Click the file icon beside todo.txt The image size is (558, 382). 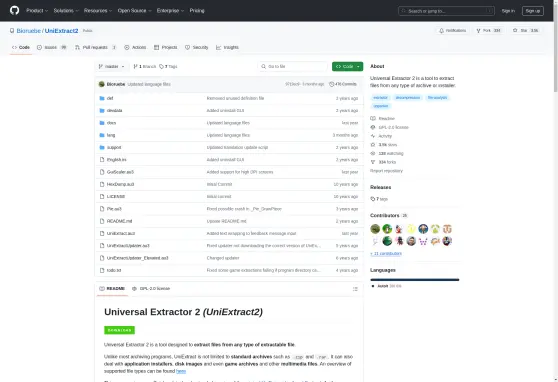(102, 270)
